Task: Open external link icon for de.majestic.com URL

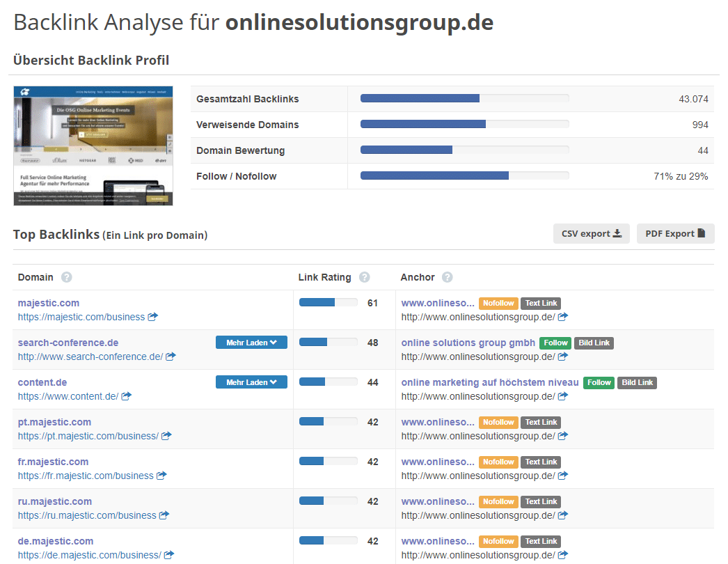Action: 169,555
